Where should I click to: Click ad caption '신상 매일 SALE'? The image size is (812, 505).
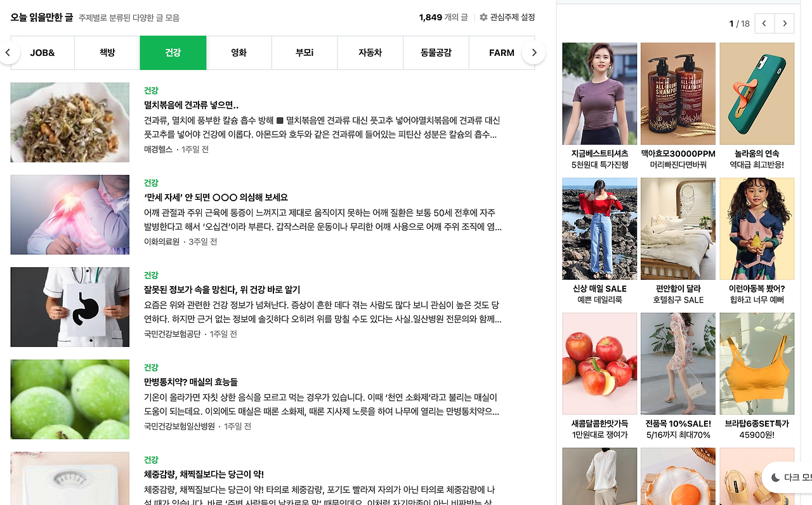(x=599, y=289)
